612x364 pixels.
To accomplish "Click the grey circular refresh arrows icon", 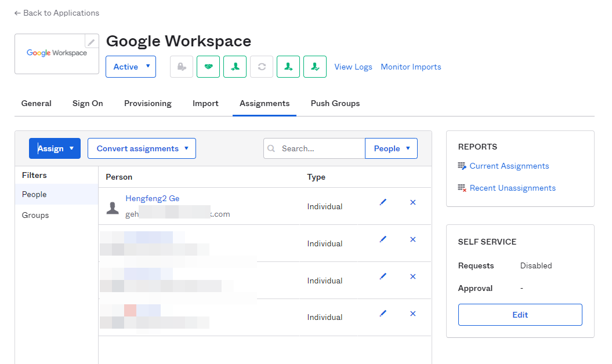I will 262,67.
